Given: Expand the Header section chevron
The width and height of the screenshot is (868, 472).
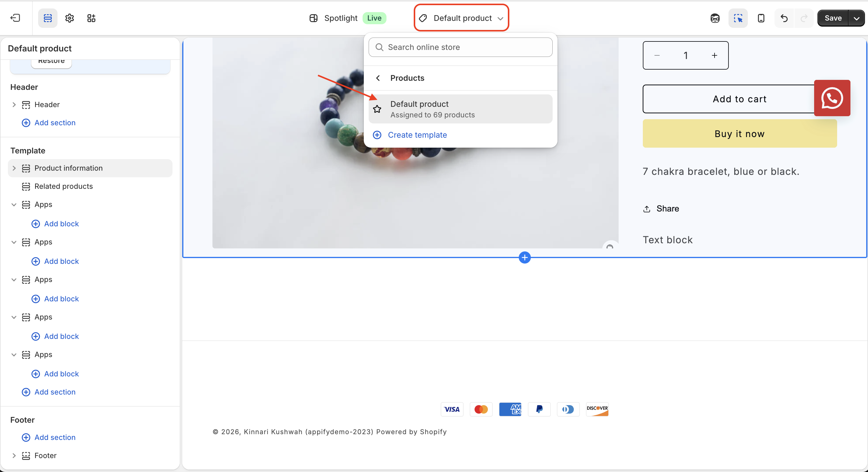Looking at the screenshot, I should click(14, 104).
